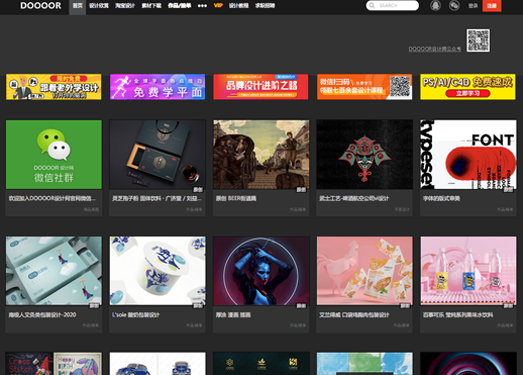
Task: Open the pink water bottles thumbnail
Action: click(x=468, y=271)
